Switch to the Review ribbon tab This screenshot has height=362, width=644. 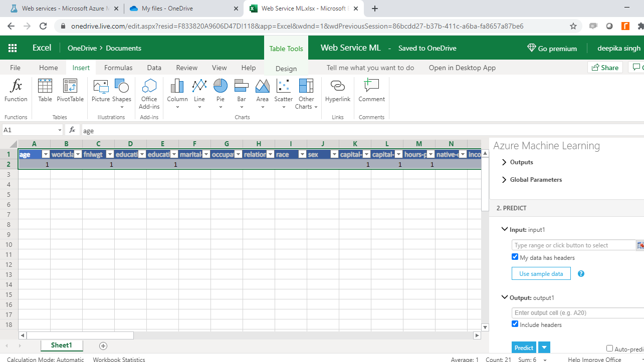point(186,68)
